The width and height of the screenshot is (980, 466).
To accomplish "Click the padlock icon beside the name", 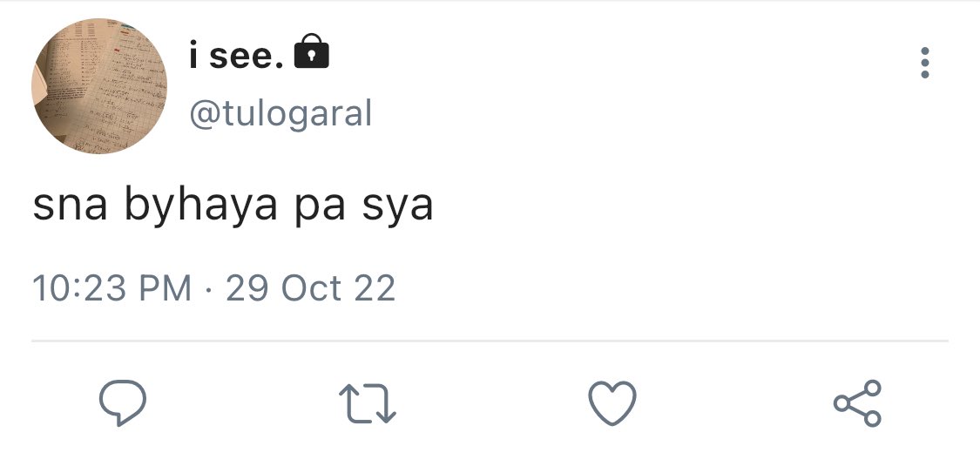I will [311, 51].
